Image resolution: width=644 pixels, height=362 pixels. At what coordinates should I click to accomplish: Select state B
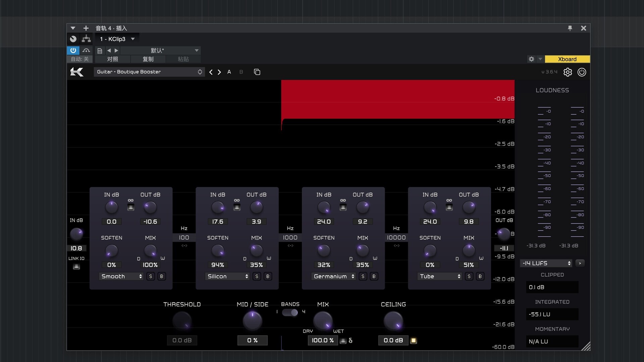241,72
